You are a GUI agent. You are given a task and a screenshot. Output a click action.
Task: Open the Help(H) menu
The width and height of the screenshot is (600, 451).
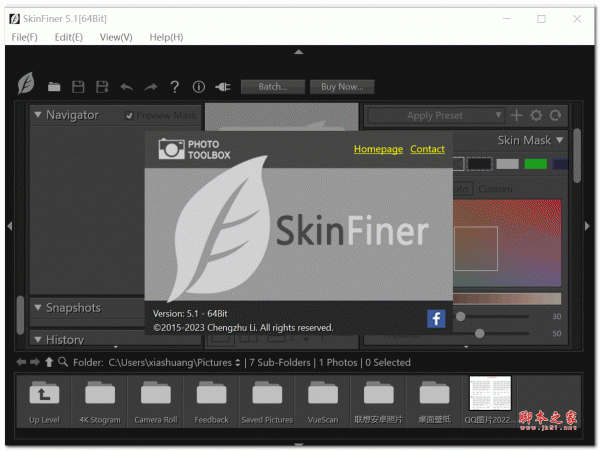click(x=166, y=37)
